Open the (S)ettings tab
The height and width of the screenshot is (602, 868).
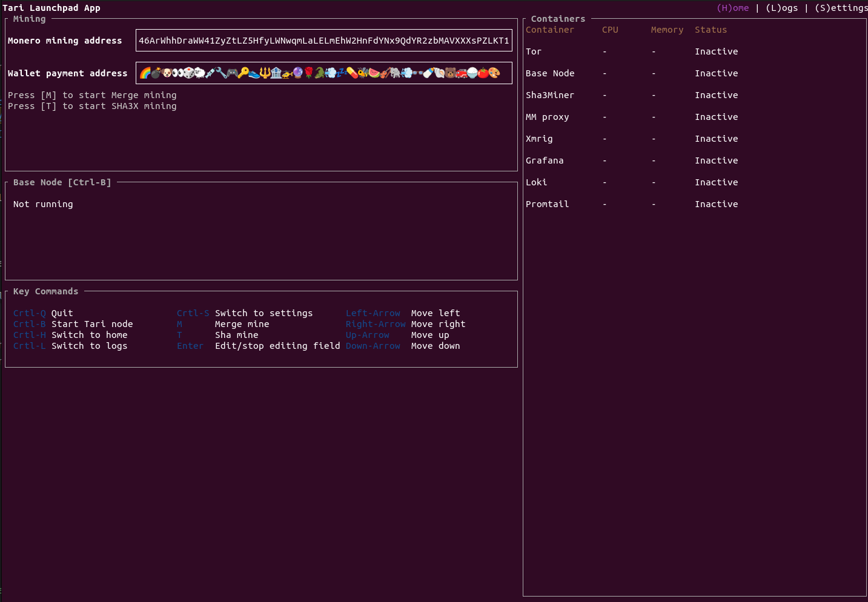(841, 8)
